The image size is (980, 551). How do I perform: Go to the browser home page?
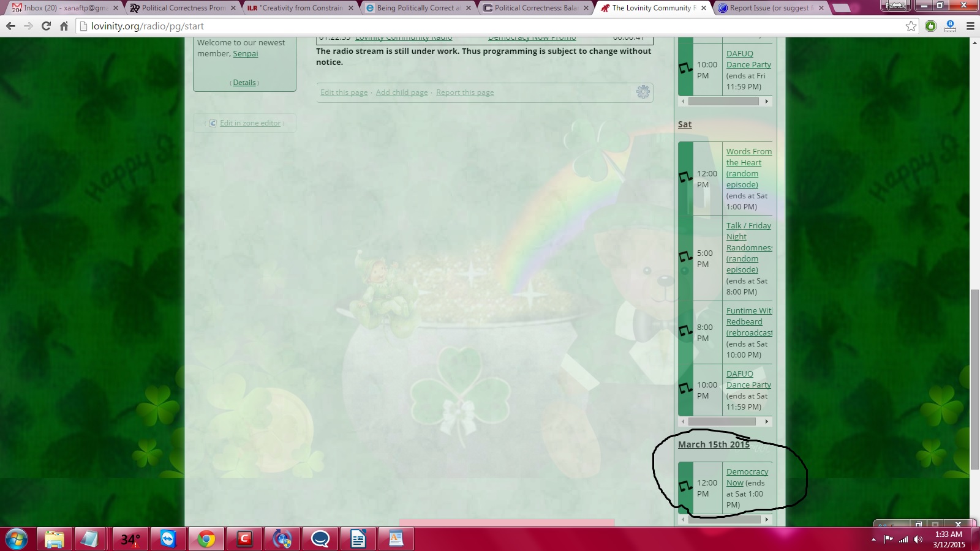pos(64,26)
